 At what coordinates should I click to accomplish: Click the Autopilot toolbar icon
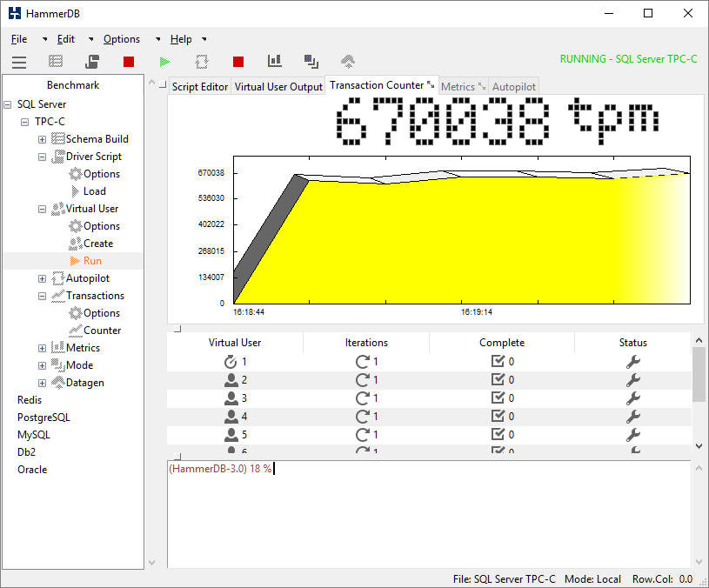click(x=202, y=62)
